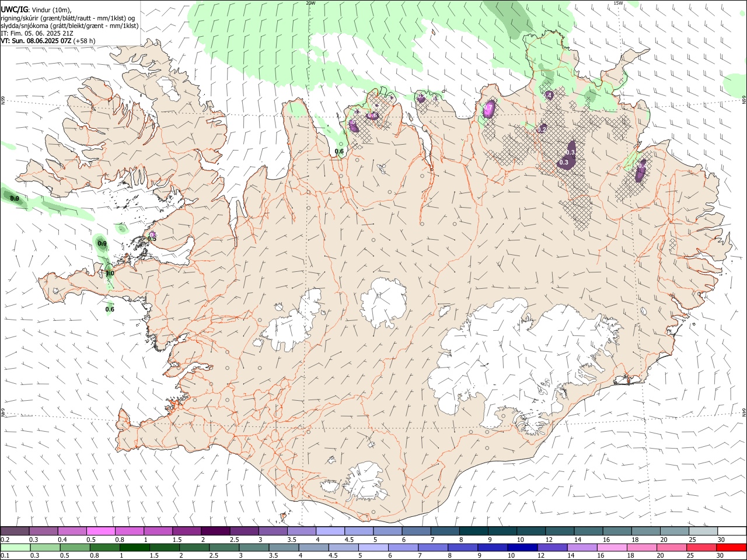The width and height of the screenshot is (747, 560).
Task: Pick the bright pink 0.5 swatch, upper legend row
Action: click(100, 531)
